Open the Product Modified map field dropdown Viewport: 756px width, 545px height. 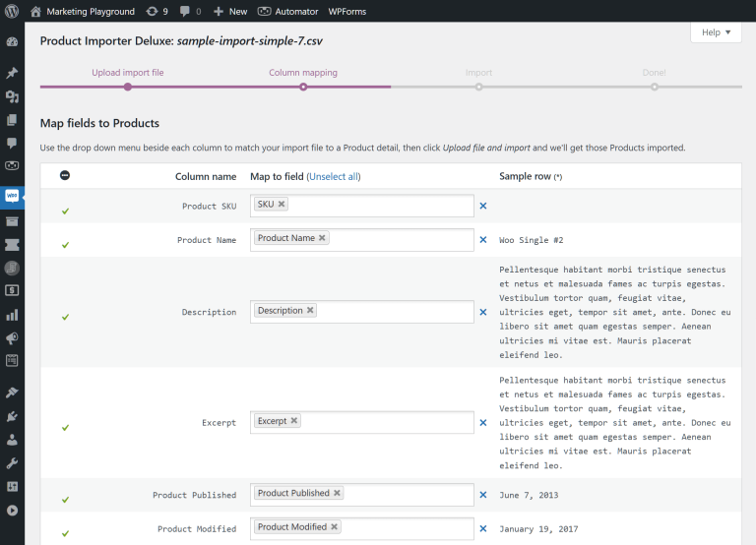tap(362, 528)
